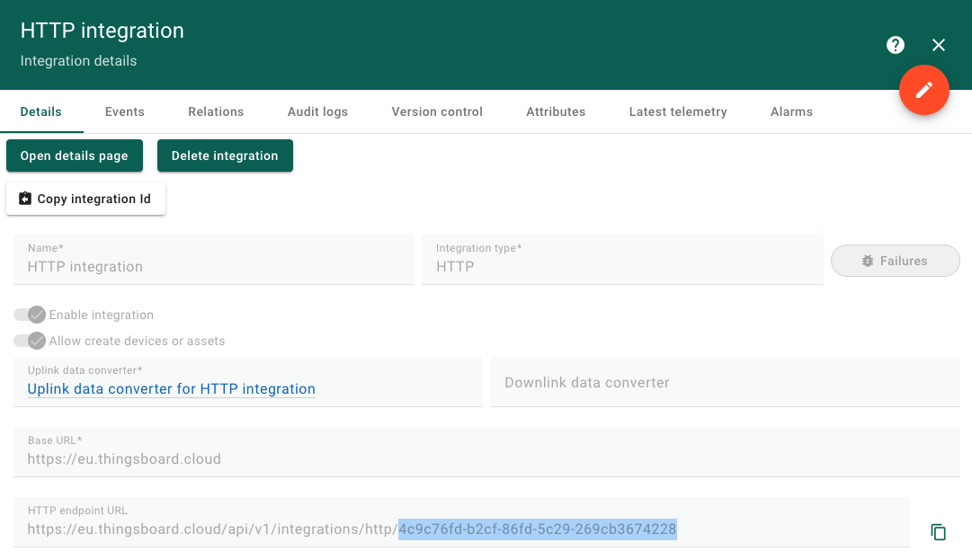This screenshot has height=560, width=972.
Task: Click the Base URL field
Action: pos(486,452)
